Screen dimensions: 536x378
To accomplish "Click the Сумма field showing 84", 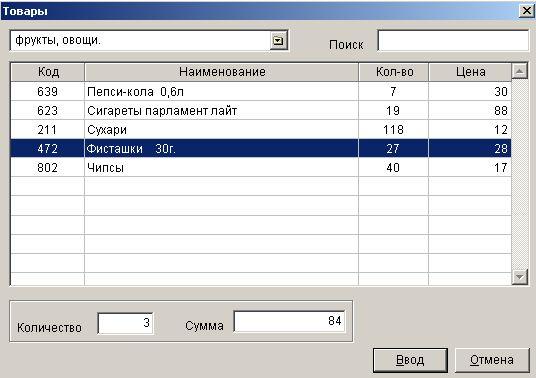I will pyautogui.click(x=290, y=321).
